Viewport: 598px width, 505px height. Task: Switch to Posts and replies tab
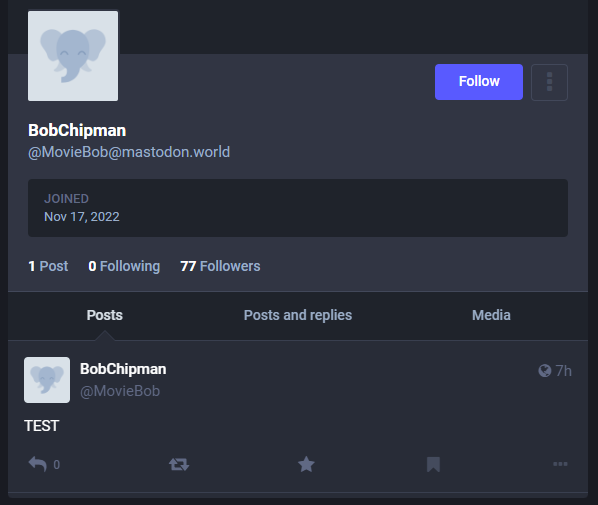pos(298,315)
